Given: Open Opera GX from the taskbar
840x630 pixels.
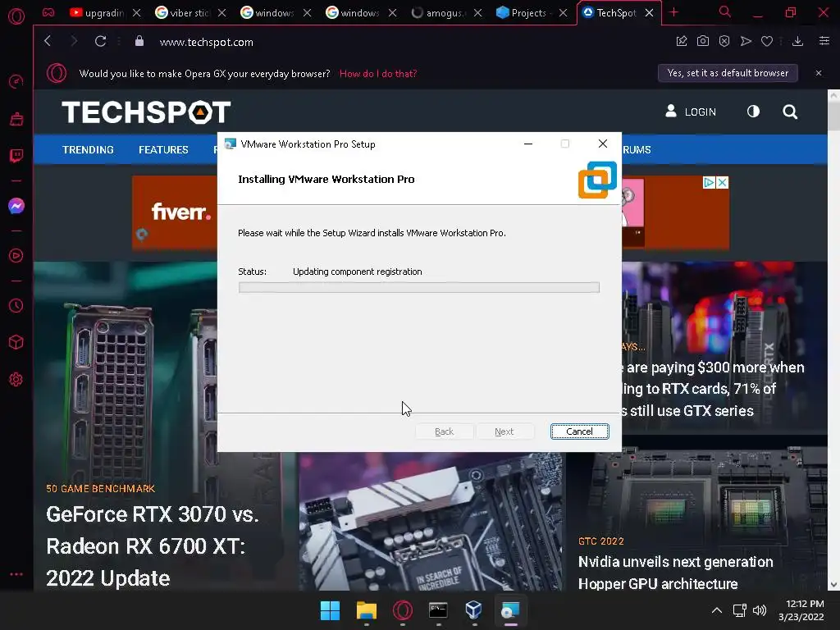Looking at the screenshot, I should click(402, 610).
